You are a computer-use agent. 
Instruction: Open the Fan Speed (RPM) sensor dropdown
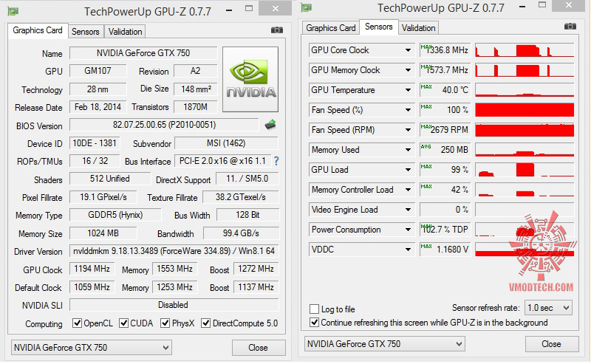(408, 130)
